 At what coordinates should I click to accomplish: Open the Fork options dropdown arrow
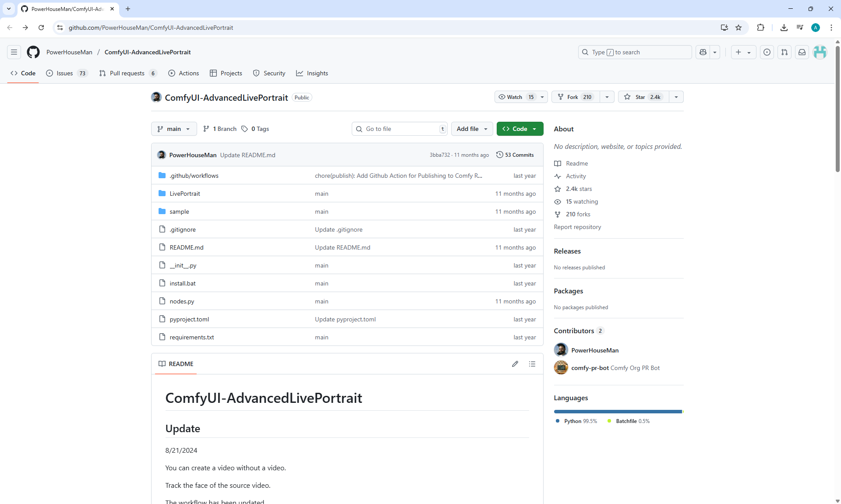coord(607,97)
